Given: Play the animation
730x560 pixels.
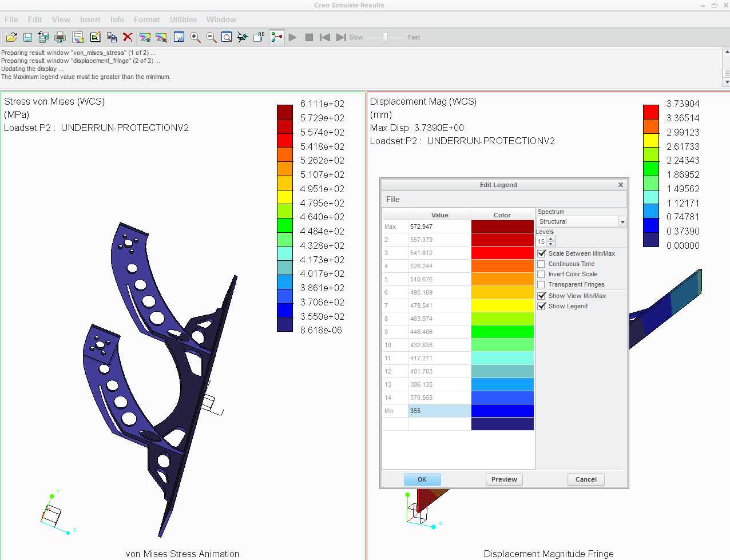Looking at the screenshot, I should 293,37.
